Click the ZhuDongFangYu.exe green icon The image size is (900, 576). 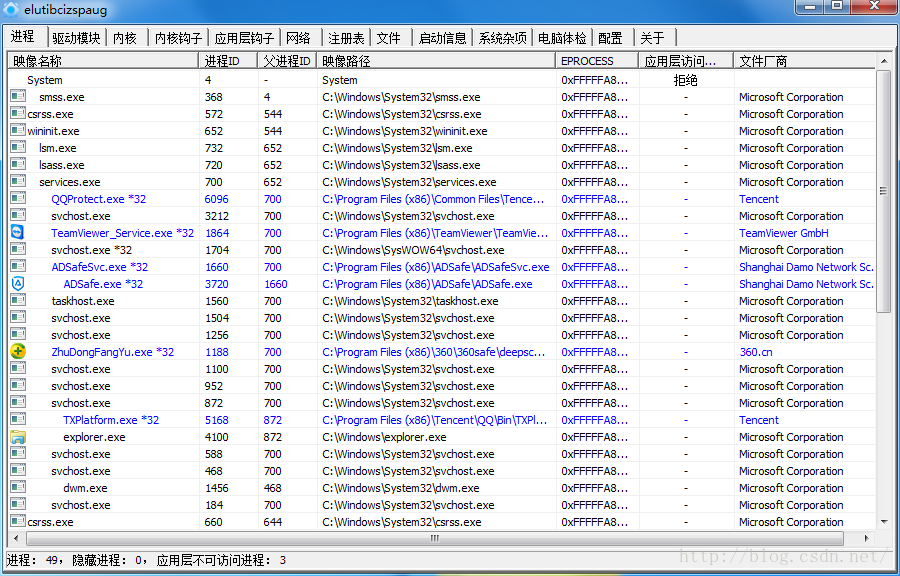pos(18,352)
